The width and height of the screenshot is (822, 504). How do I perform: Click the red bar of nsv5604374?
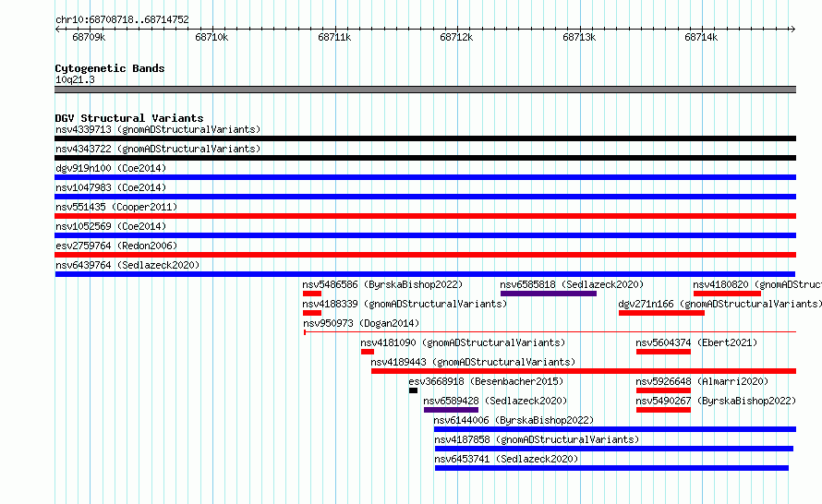click(663, 352)
